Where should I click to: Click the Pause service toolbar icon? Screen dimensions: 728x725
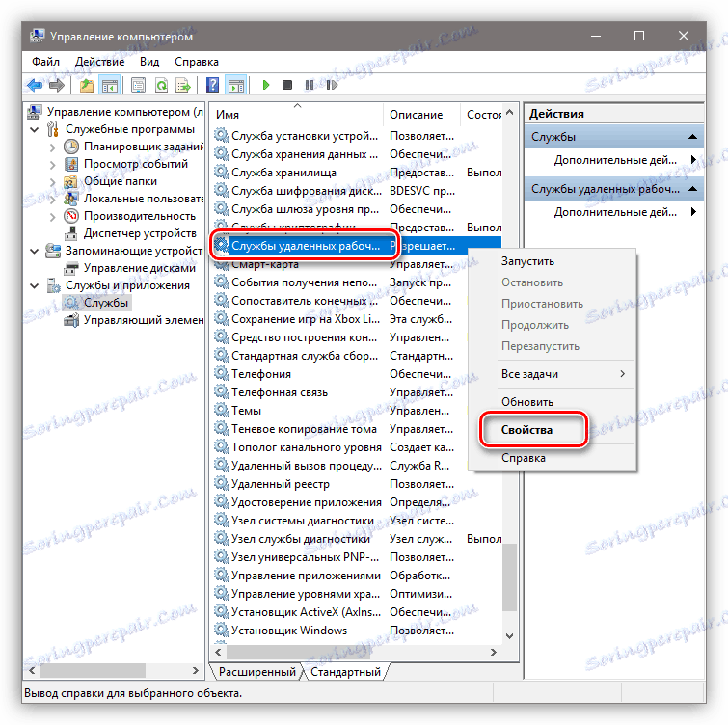310,85
